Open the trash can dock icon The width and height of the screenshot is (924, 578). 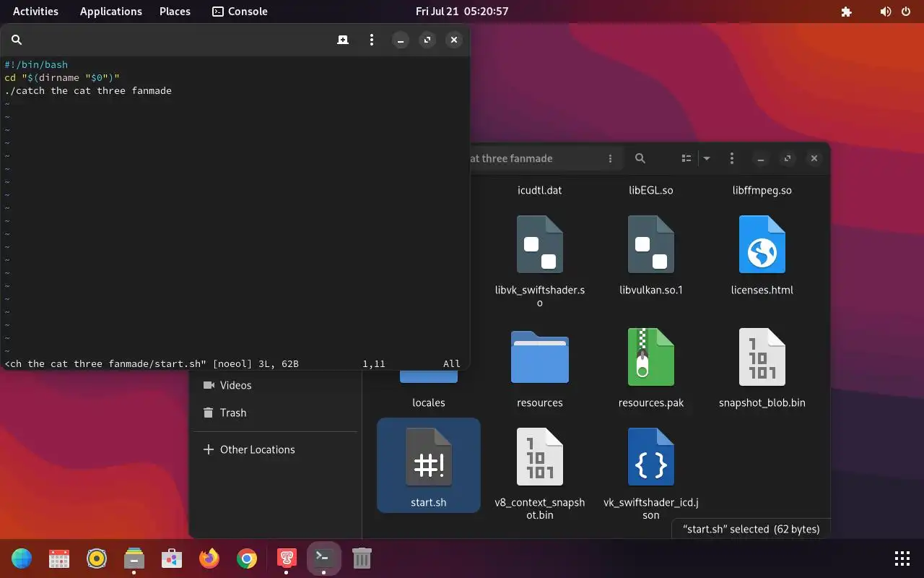(362, 558)
